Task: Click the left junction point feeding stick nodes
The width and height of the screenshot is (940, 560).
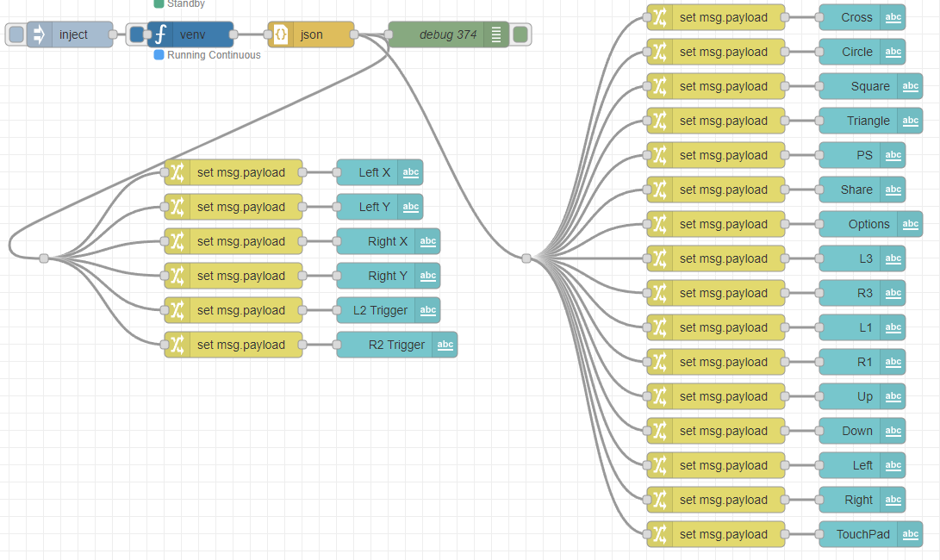Action: click(44, 258)
